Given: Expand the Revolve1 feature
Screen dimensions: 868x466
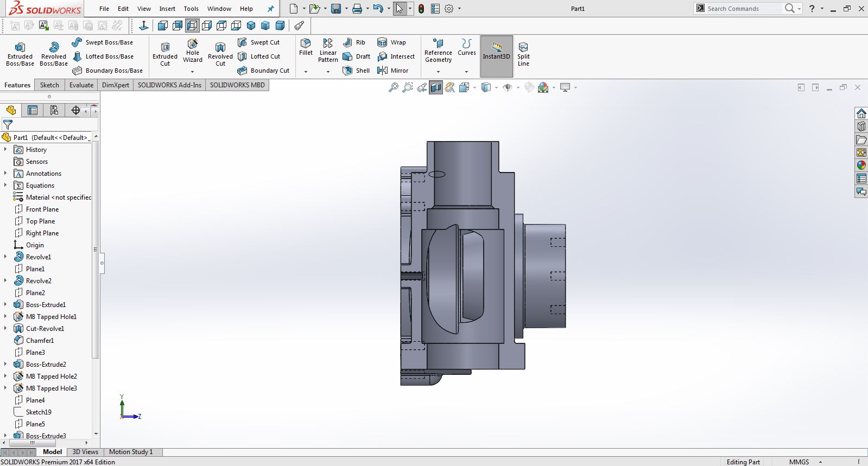Looking at the screenshot, I should point(5,257).
